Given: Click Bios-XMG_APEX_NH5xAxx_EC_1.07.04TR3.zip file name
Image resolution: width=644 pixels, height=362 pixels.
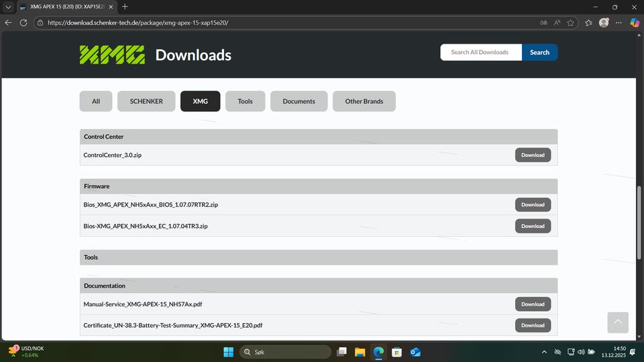Looking at the screenshot, I should click(146, 226).
